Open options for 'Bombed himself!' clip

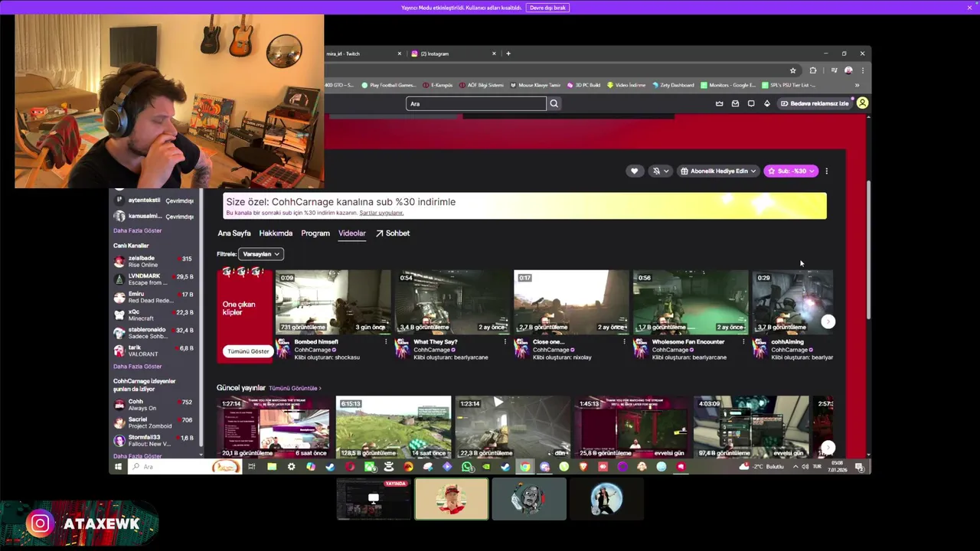pyautogui.click(x=386, y=342)
